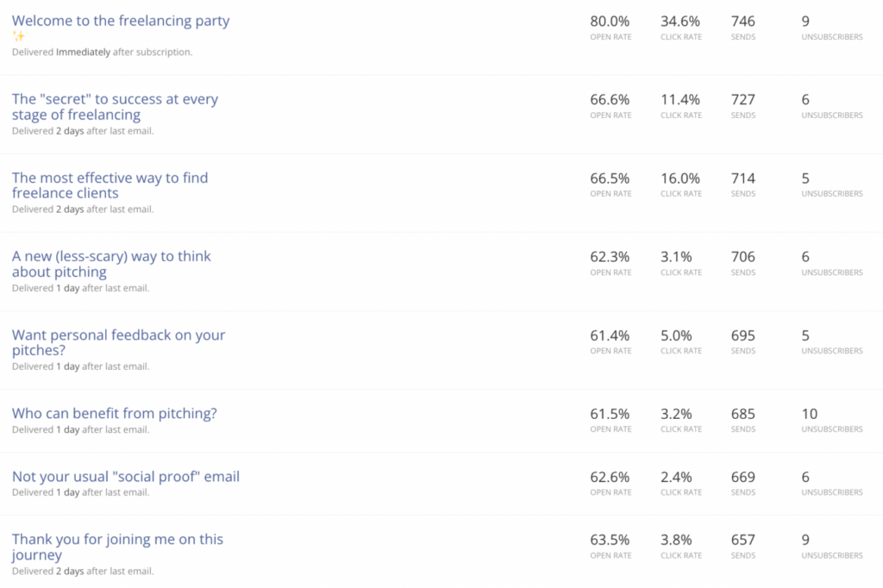Click the 63.5% open rate value
883x588 pixels.
coord(610,541)
